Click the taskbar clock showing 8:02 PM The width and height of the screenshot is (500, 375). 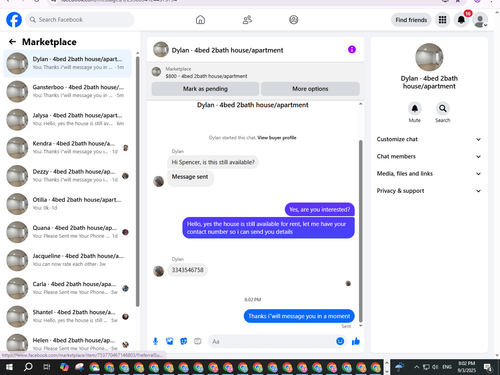466,367
